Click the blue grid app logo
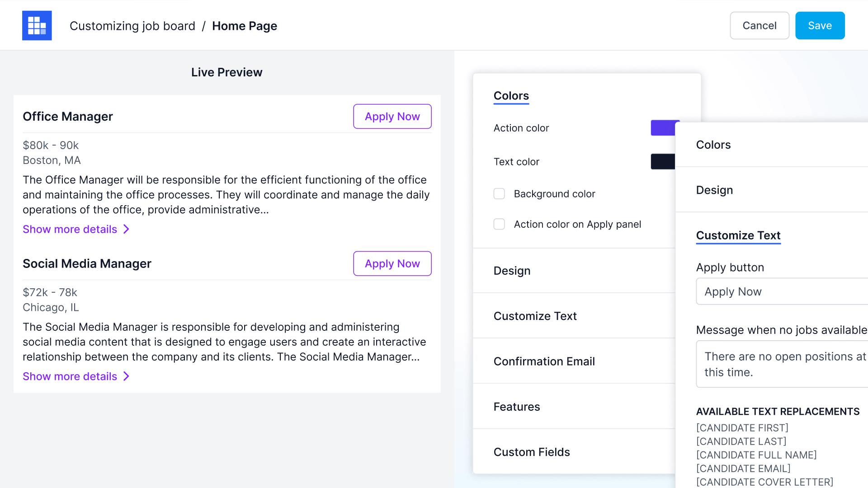Viewport: 868px width, 488px height. tap(37, 26)
